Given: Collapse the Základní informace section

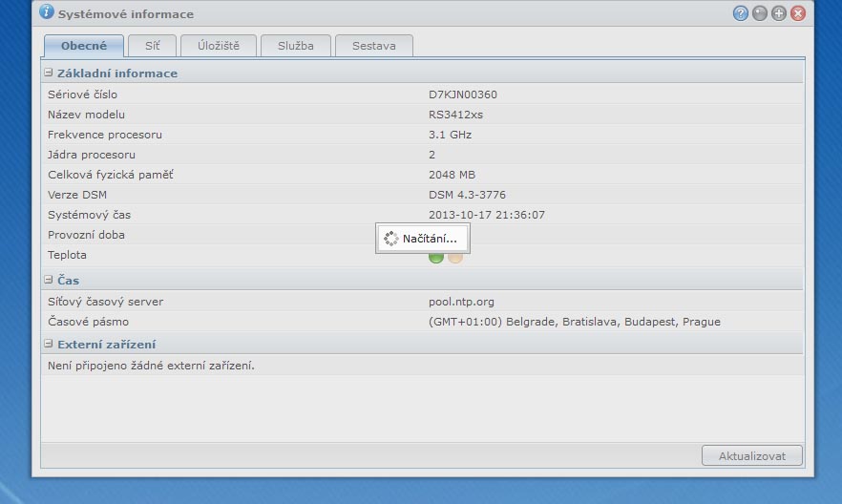Looking at the screenshot, I should (x=49, y=73).
